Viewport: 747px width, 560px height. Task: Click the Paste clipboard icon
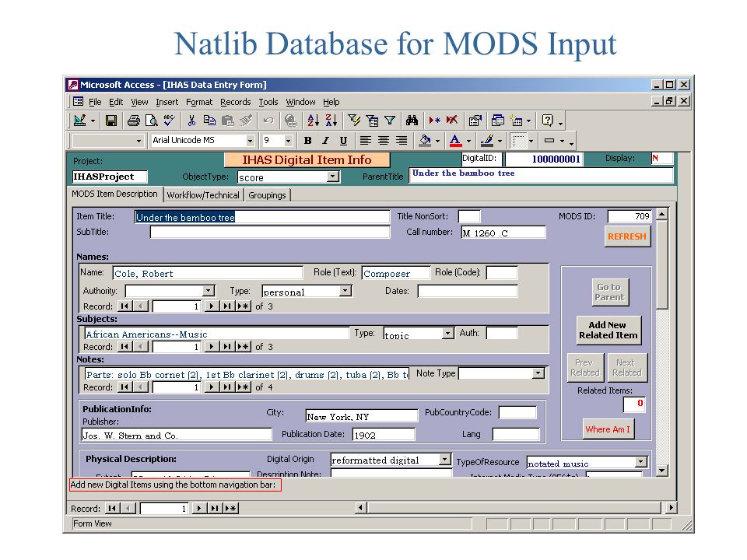pyautogui.click(x=228, y=121)
